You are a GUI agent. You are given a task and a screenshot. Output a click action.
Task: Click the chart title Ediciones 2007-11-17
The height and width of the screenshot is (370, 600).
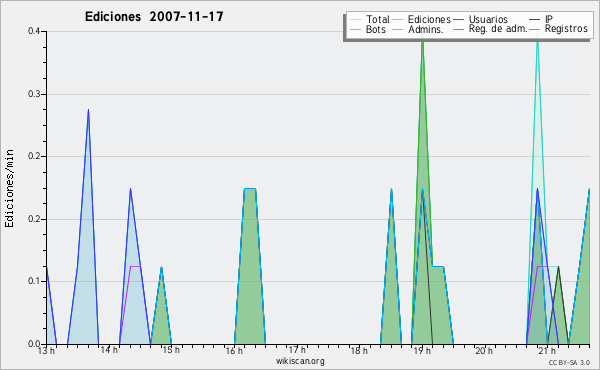pos(154,17)
